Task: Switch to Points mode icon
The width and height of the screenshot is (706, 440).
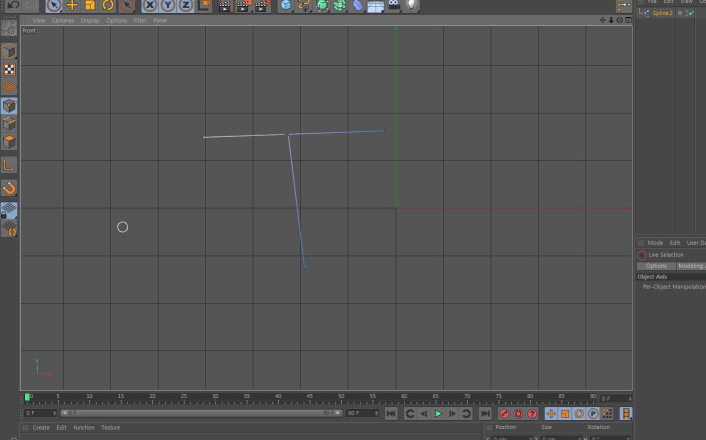Action: click(9, 106)
